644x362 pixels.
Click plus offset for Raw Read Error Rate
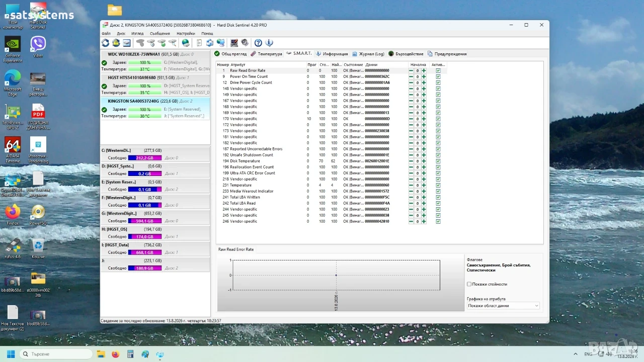424,70
